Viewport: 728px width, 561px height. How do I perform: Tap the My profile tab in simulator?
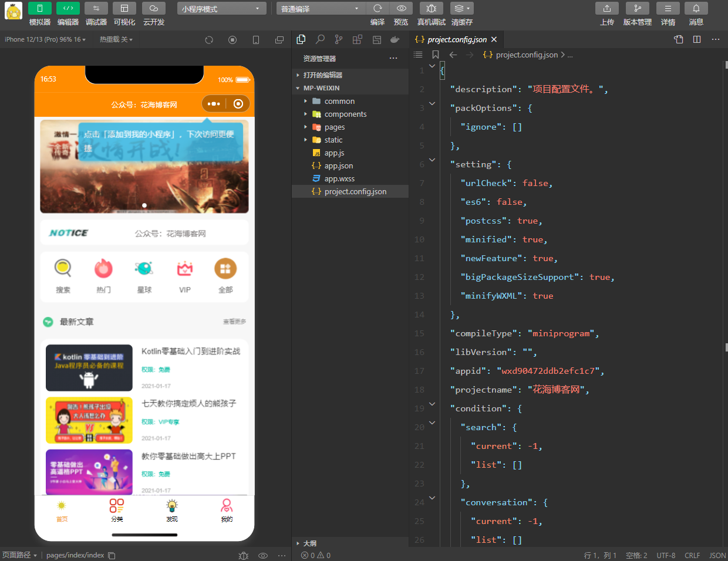coord(227,510)
